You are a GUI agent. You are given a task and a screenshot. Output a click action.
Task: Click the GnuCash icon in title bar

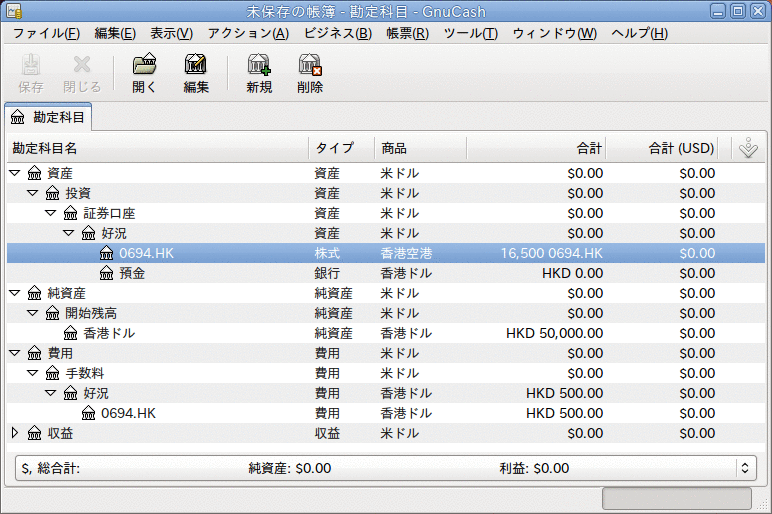[x=14, y=11]
